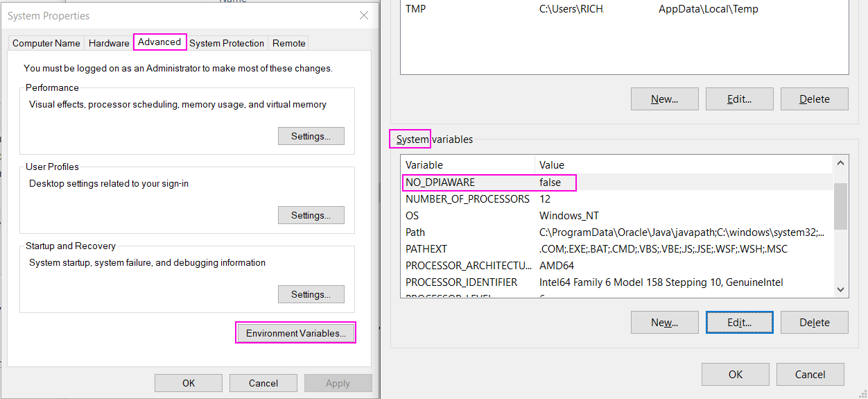
Task: Switch to the Computer Name tab
Action: click(x=46, y=43)
